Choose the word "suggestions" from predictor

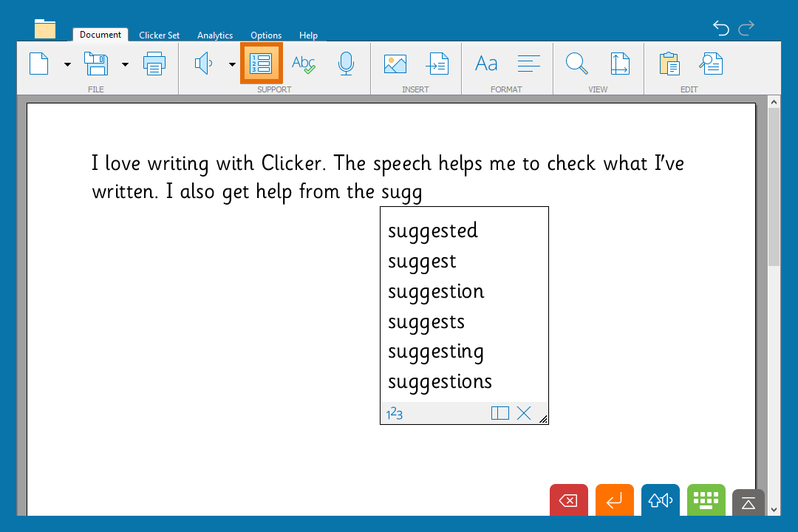coord(440,382)
